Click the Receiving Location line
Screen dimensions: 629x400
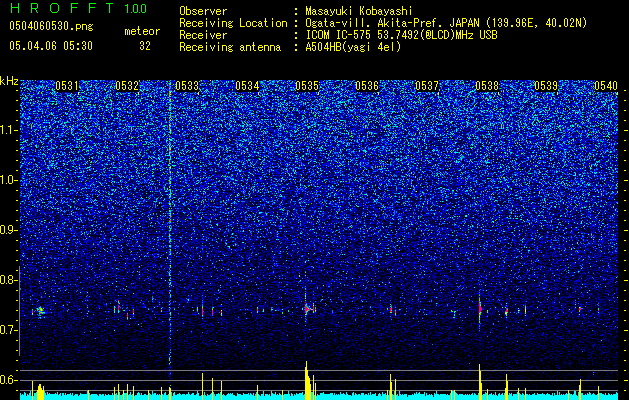[383, 23]
